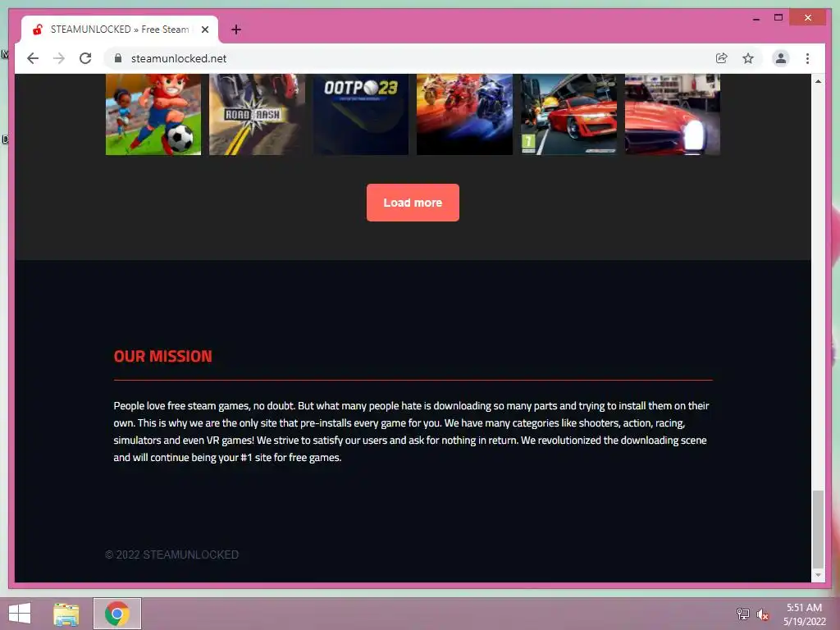Open the Windows Start menu
The width and height of the screenshot is (840, 630).
(x=20, y=614)
